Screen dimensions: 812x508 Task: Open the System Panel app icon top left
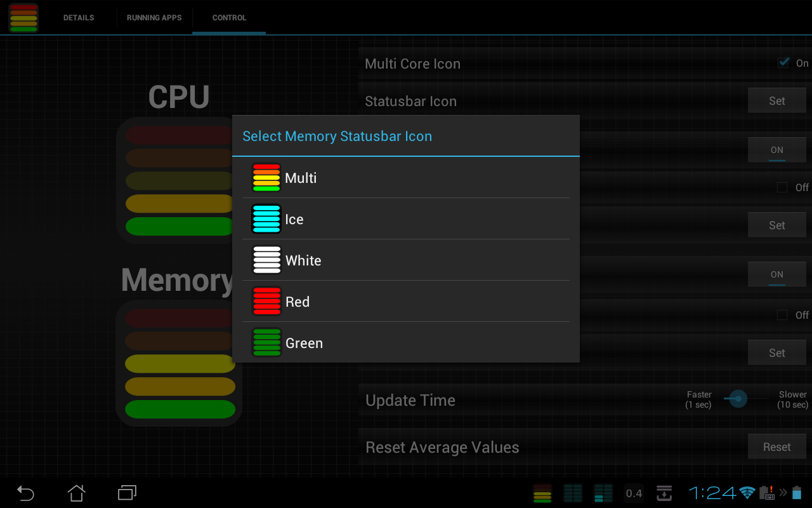point(23,17)
